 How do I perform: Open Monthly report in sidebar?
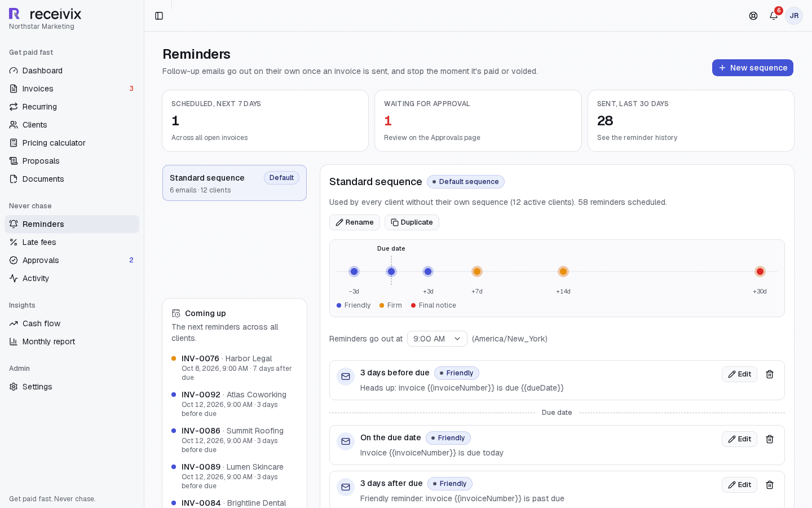72,341
